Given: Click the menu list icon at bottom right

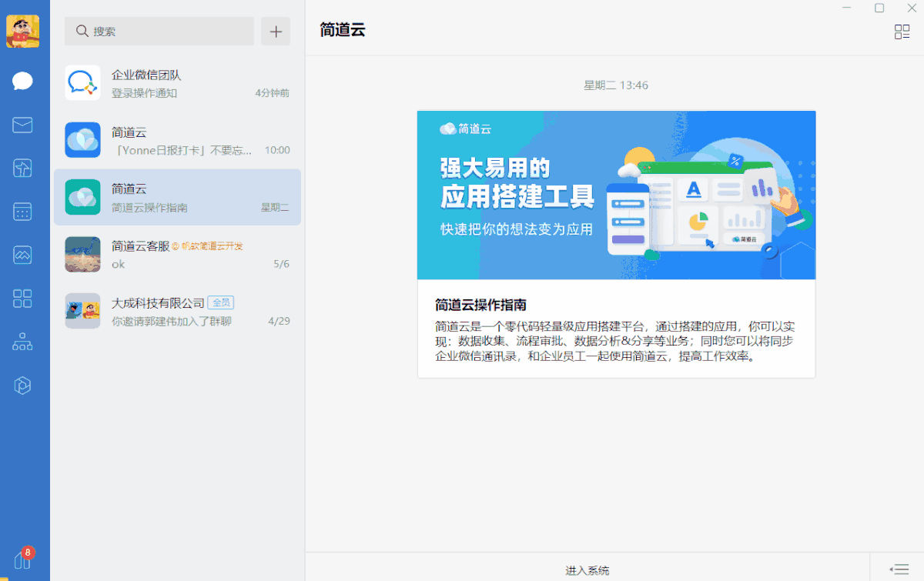Looking at the screenshot, I should (x=899, y=569).
